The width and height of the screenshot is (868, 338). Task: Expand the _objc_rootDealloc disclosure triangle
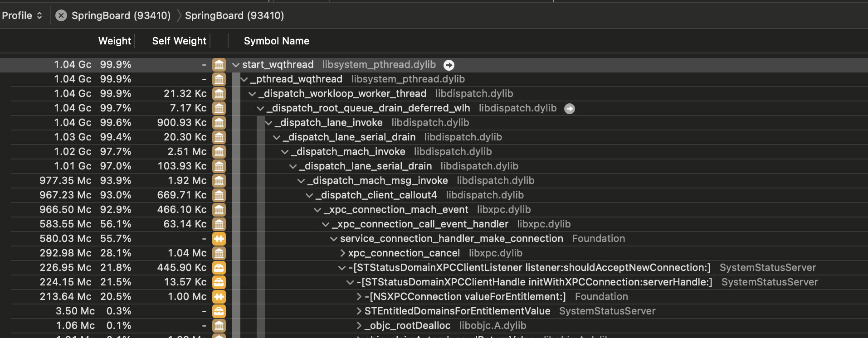click(x=359, y=326)
